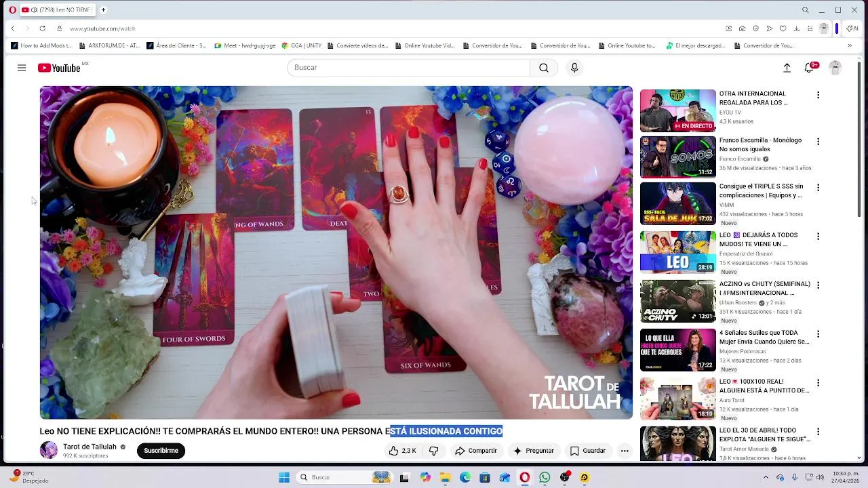This screenshot has height=488, width=868.
Task: Open Opera AI assistant button
Action: click(852, 28)
